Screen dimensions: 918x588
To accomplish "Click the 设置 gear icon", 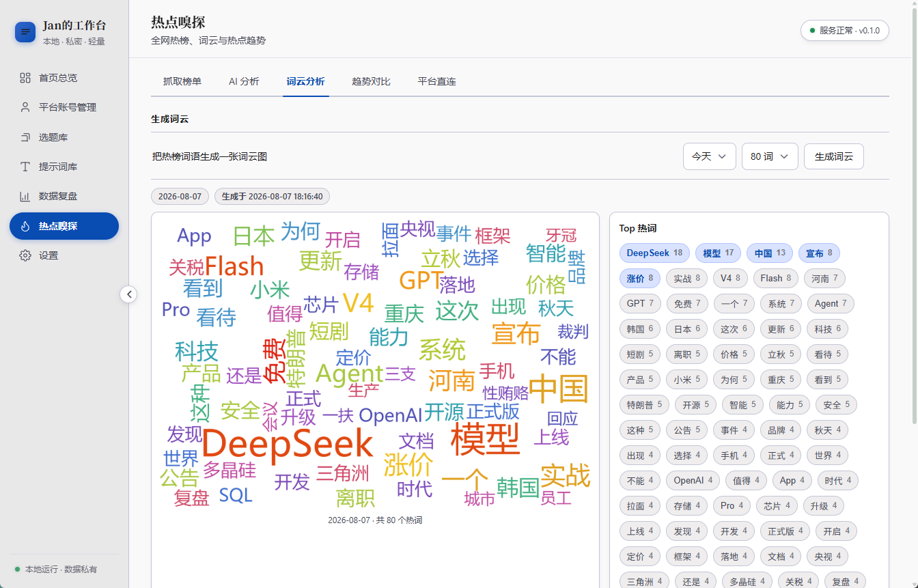I will (25, 255).
